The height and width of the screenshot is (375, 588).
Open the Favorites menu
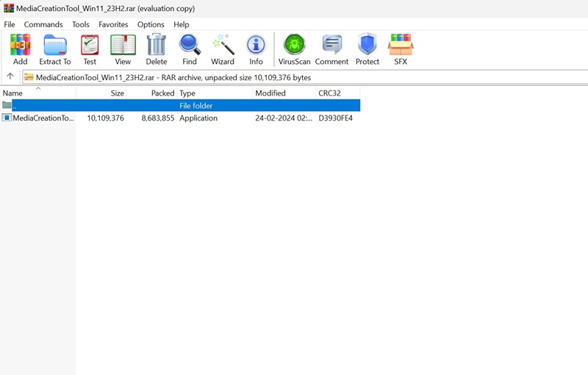113,24
